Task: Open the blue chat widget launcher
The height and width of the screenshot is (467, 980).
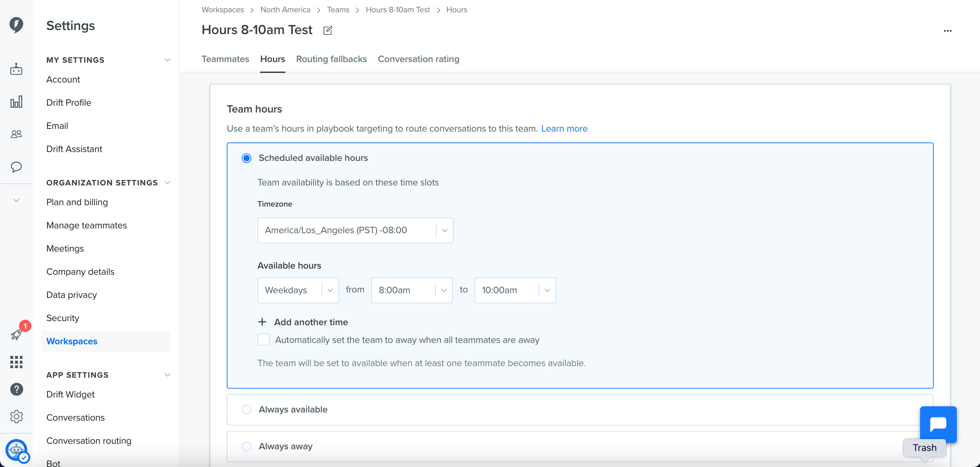Action: [938, 424]
